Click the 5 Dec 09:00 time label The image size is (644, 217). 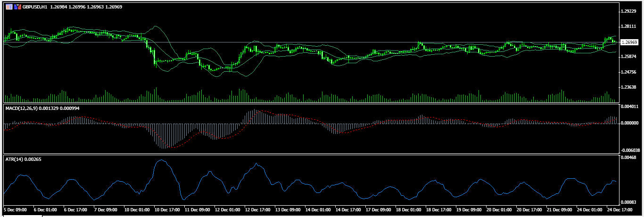click(x=15, y=209)
